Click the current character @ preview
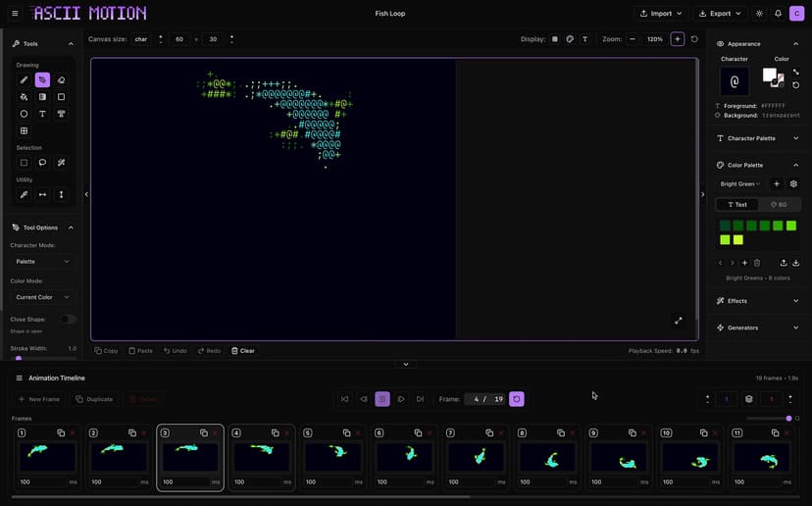 (735, 81)
